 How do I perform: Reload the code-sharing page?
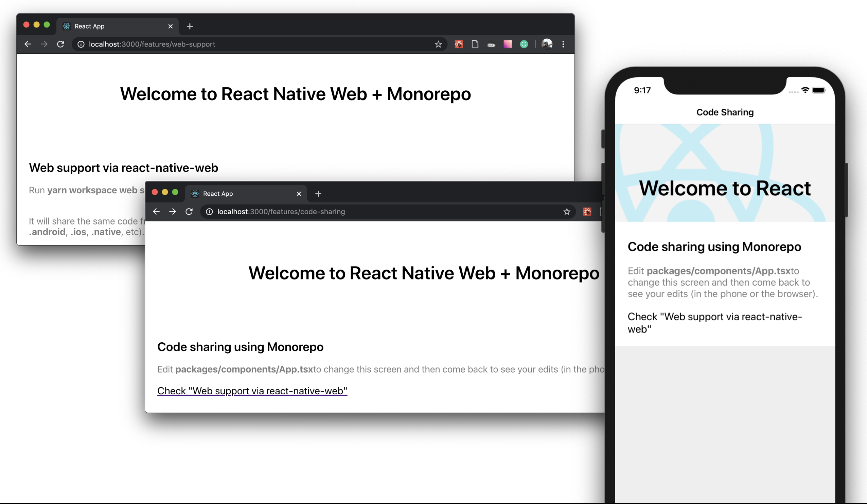tap(189, 212)
